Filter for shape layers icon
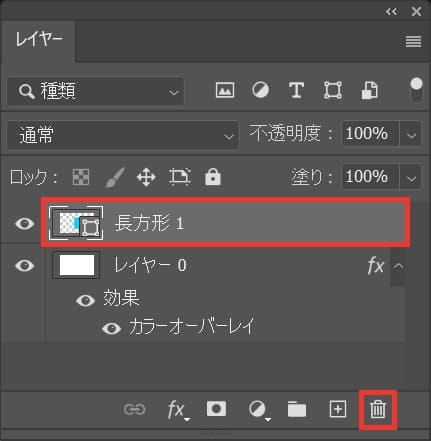 point(333,90)
